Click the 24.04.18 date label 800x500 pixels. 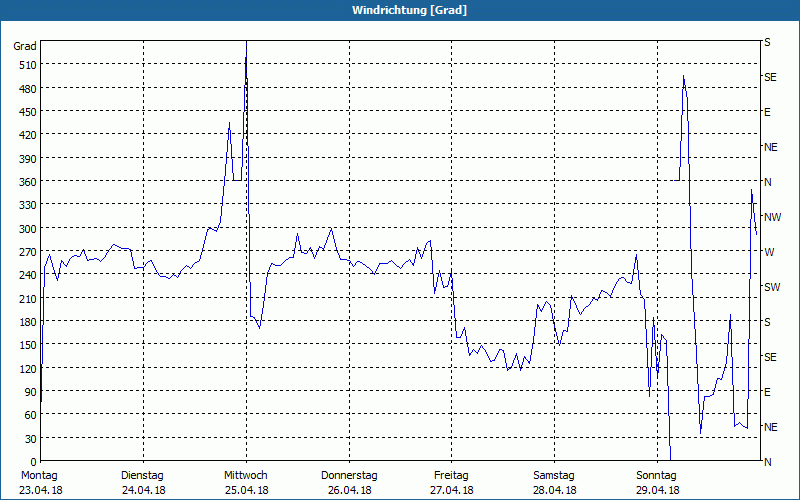click(x=144, y=490)
